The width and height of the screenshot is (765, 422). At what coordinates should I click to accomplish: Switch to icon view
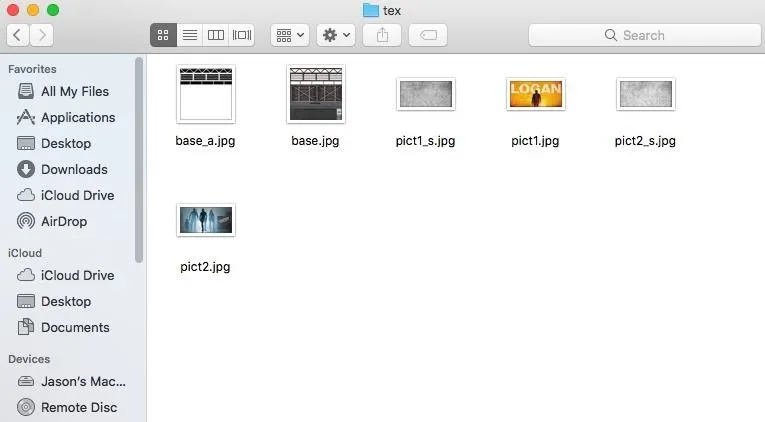point(163,35)
